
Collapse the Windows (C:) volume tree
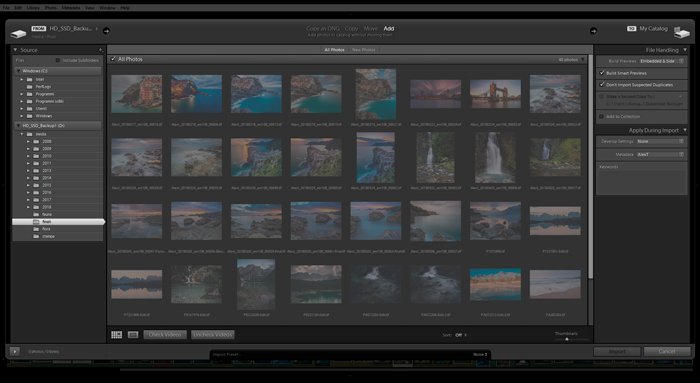pos(18,71)
